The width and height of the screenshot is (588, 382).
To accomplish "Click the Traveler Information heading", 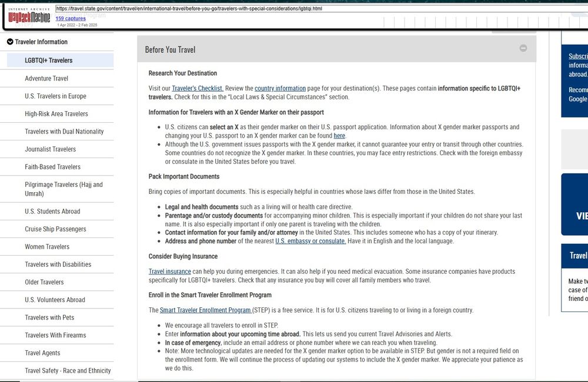I will point(41,42).
